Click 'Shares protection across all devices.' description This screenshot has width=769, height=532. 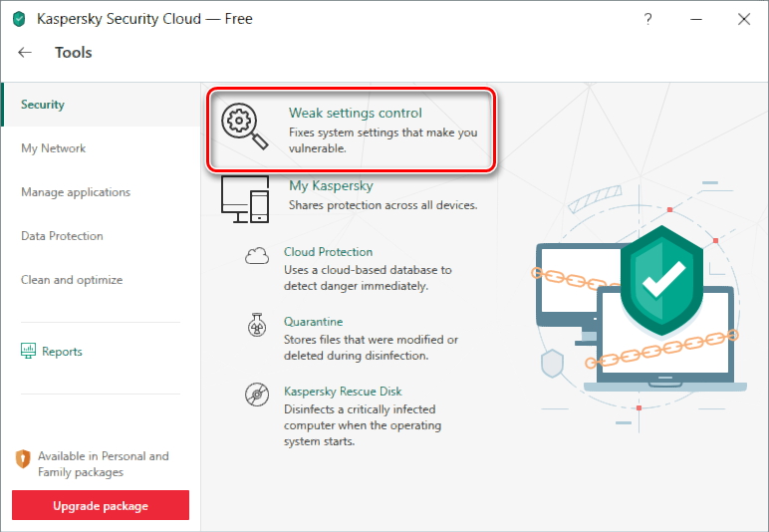click(384, 205)
